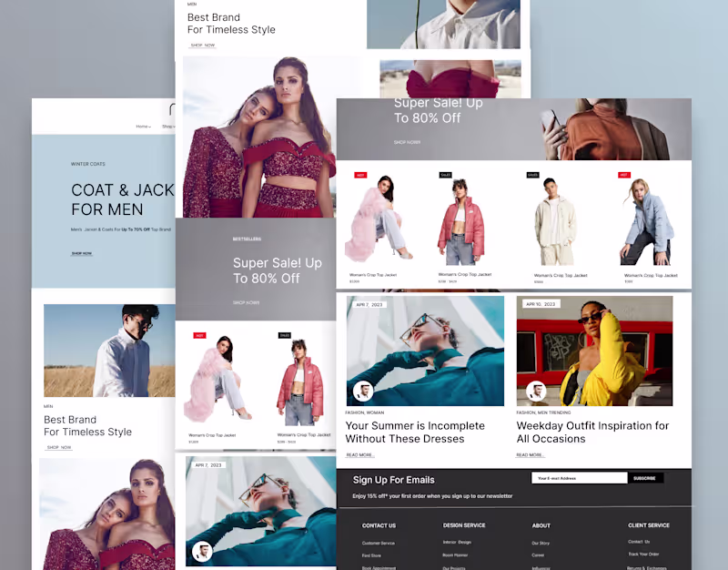Click SHOP NOW under Super Sale 80% Off

(405, 142)
